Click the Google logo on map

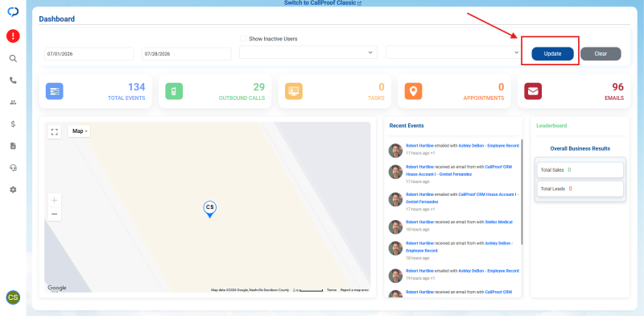click(x=56, y=288)
